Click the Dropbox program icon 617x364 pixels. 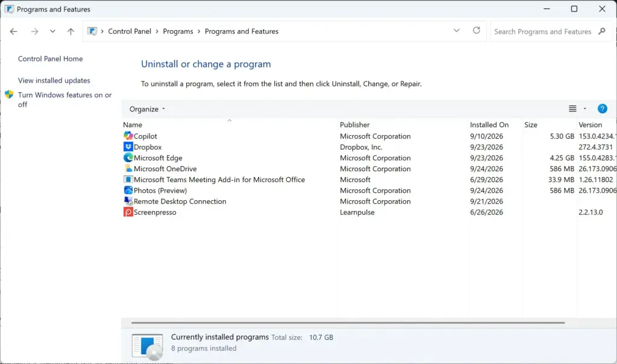(128, 147)
